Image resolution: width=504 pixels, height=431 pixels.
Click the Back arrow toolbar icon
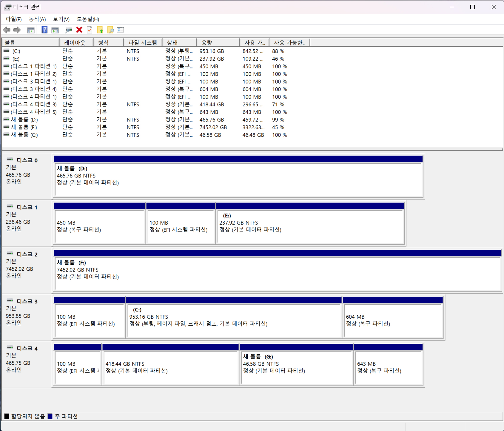point(7,30)
